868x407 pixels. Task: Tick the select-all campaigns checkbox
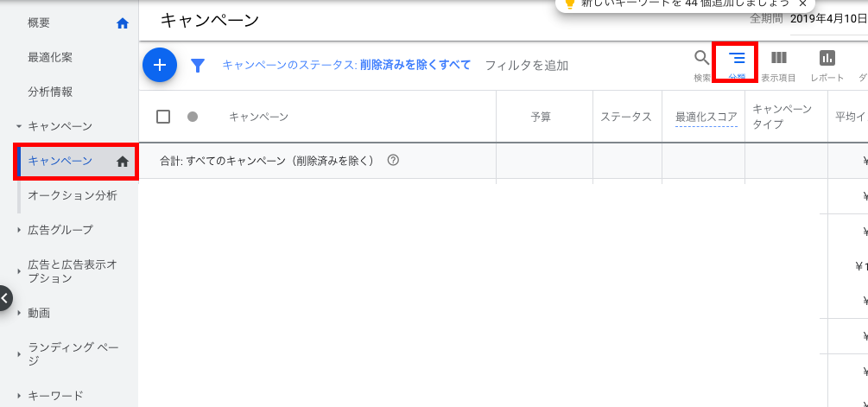click(x=163, y=117)
